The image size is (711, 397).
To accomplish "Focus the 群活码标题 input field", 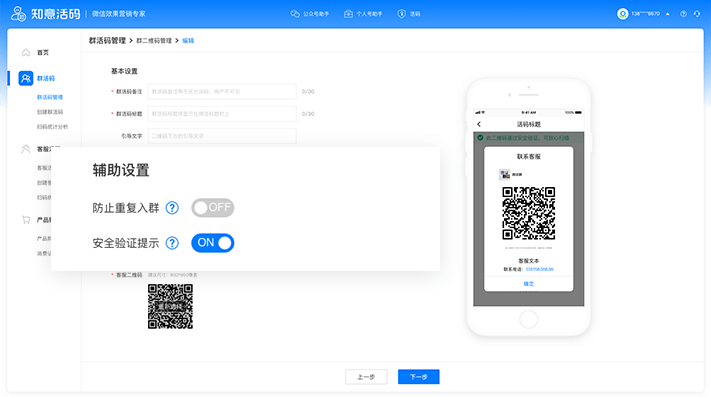I will pos(222,114).
